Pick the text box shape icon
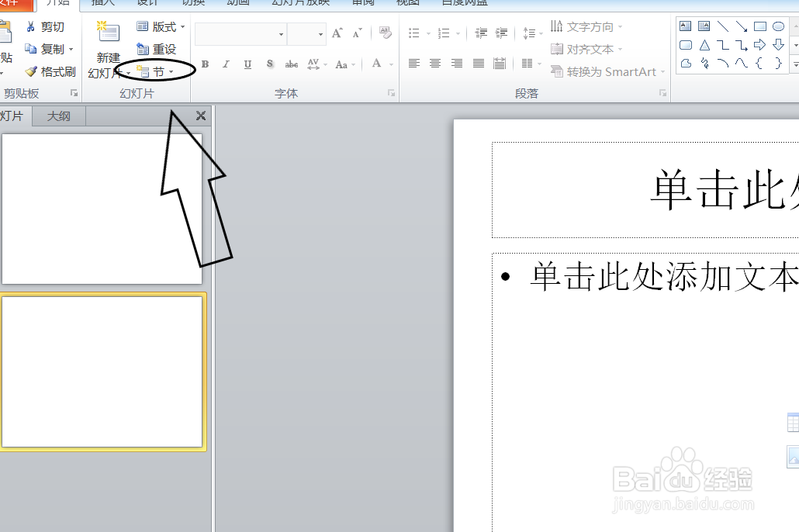Screen dimensions: 799x532 coord(686,26)
